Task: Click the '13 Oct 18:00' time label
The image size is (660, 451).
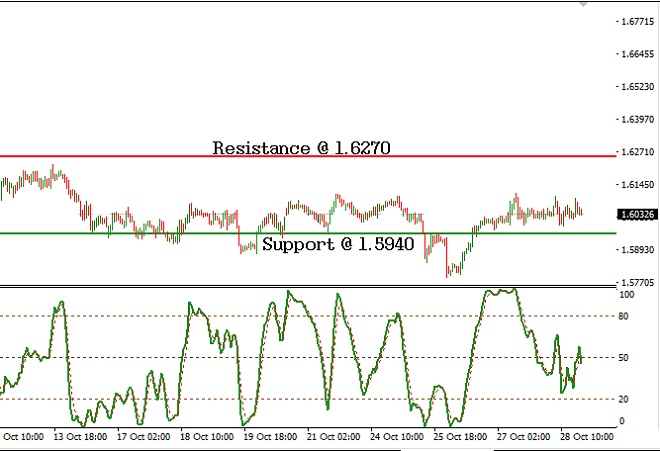Action: click(x=80, y=437)
